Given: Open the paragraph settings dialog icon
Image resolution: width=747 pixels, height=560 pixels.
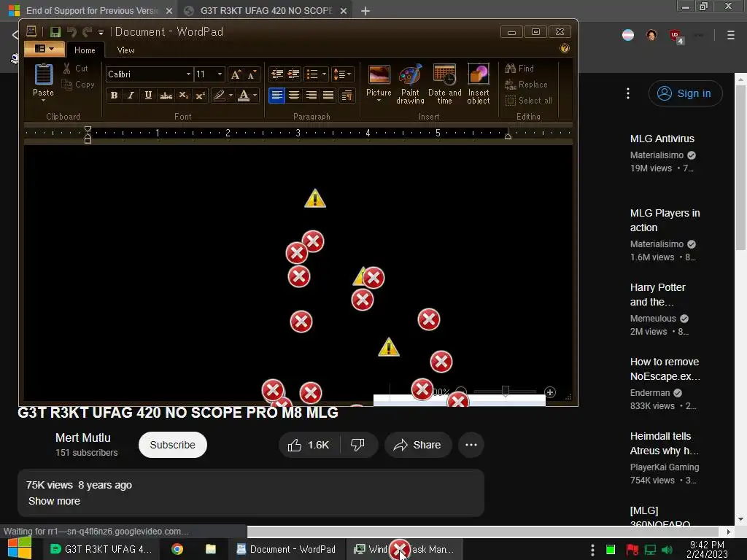Looking at the screenshot, I should [x=347, y=96].
